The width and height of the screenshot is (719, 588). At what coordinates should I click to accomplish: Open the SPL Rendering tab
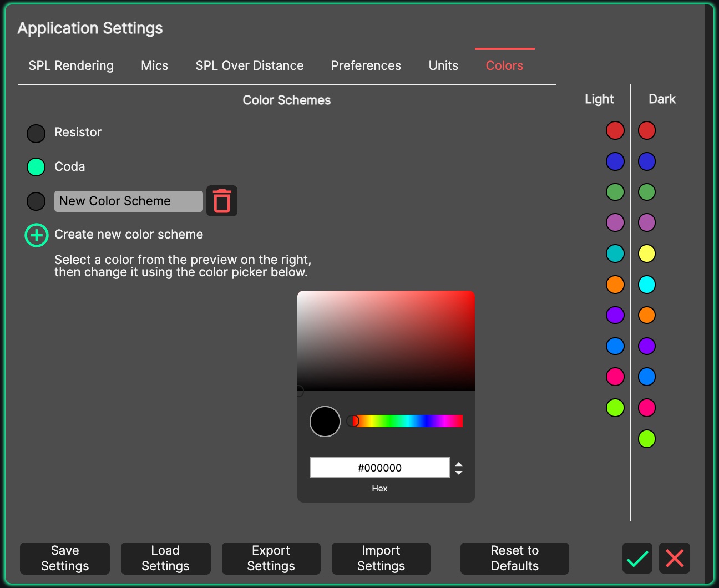click(x=71, y=65)
